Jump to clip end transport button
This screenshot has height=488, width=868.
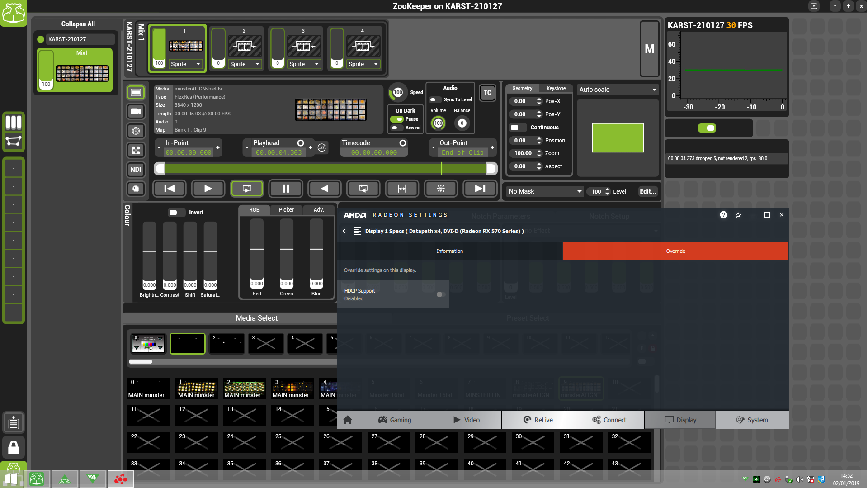point(480,189)
